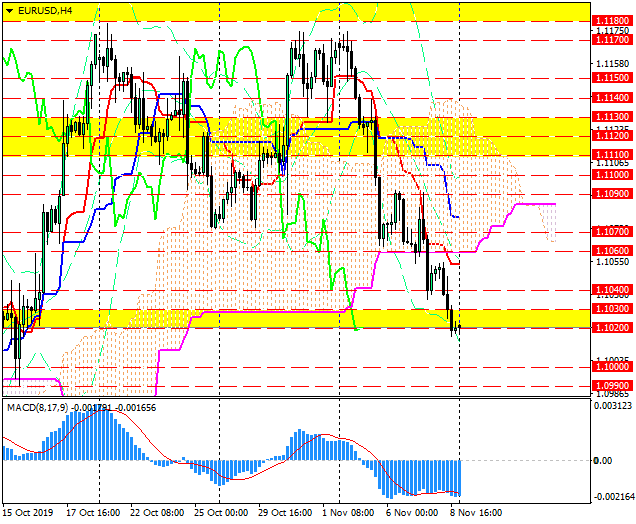Viewport: 636px width, 524px height.
Task: Click the 1.09900 price level label
Action: pos(610,384)
